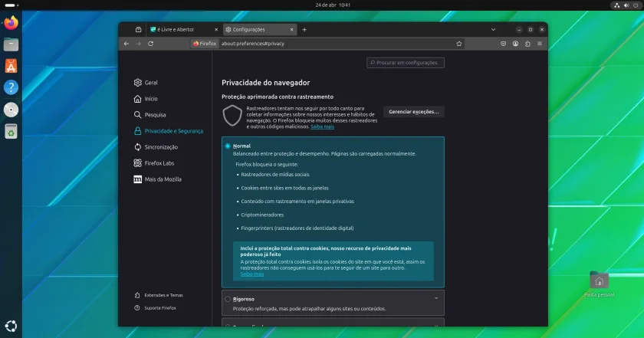
Task: Click the power icon in the top bar
Action: tap(636, 5)
